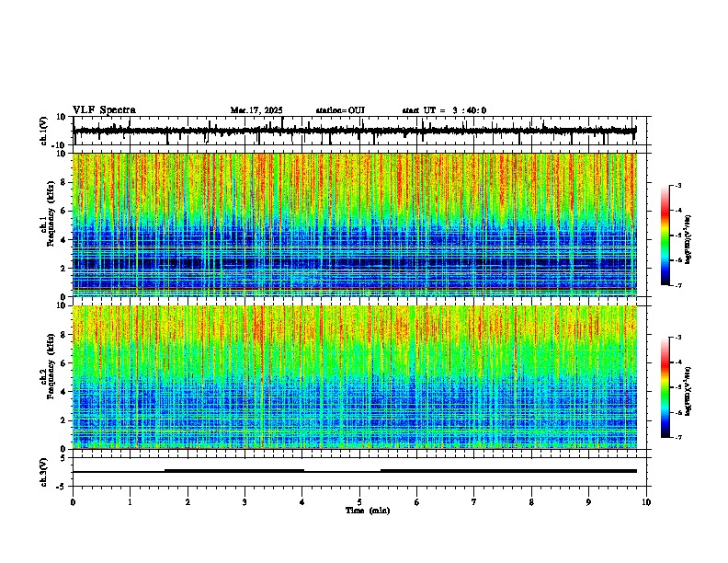Click the "-3" tick on ch.1 color bar

[677, 186]
